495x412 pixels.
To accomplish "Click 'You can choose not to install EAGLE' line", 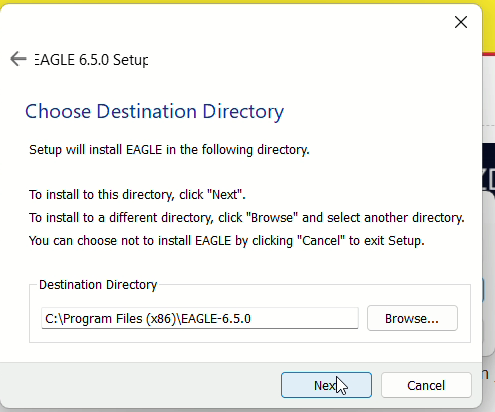I will (x=227, y=241).
